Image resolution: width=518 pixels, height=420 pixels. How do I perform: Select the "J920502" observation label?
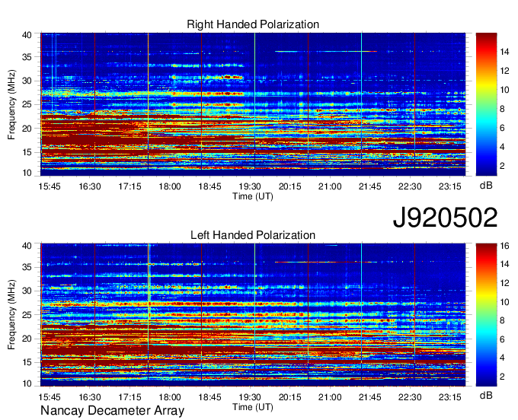coord(445,218)
